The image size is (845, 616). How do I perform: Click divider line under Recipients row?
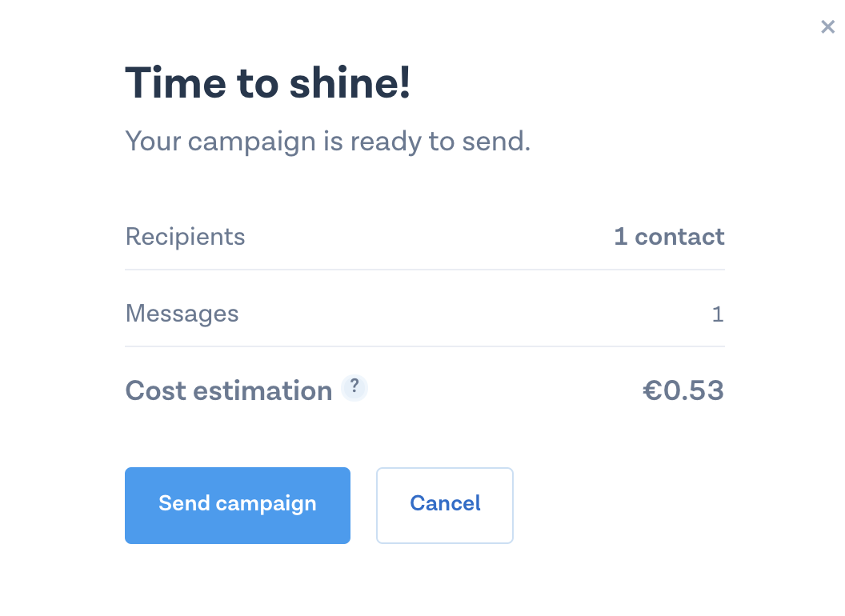point(424,270)
